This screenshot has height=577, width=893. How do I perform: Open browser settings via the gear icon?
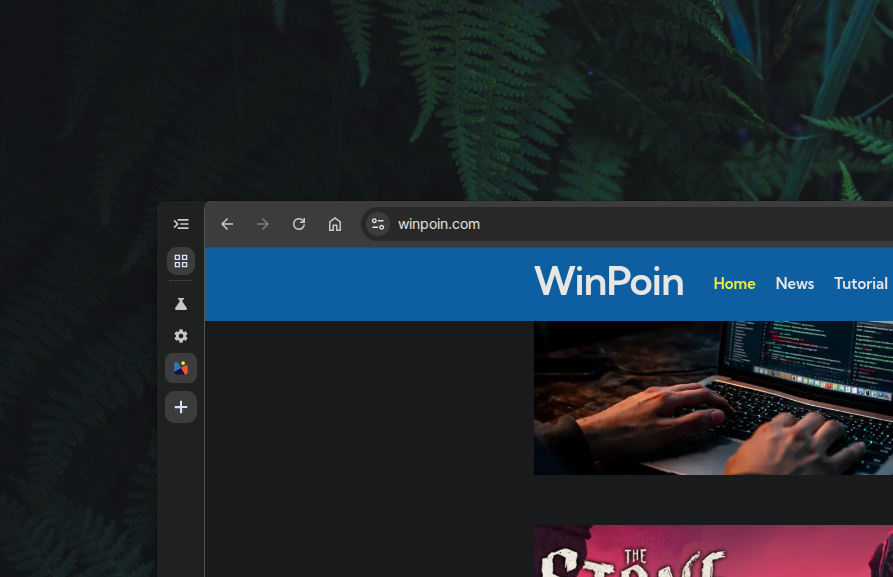[x=181, y=336]
